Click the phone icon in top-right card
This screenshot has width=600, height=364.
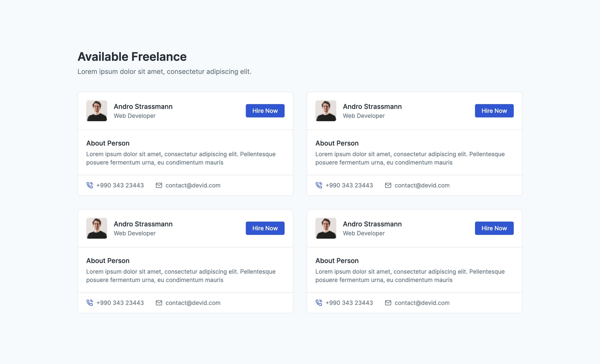(x=319, y=185)
